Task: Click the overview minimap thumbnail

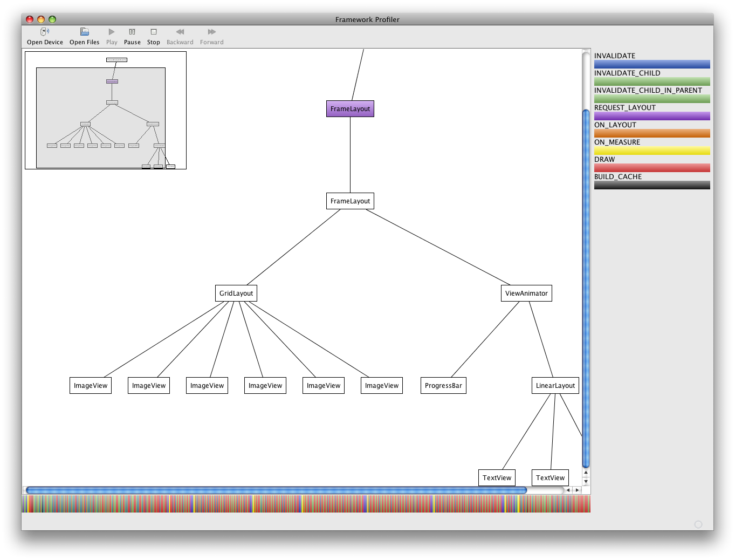Action: click(x=106, y=110)
